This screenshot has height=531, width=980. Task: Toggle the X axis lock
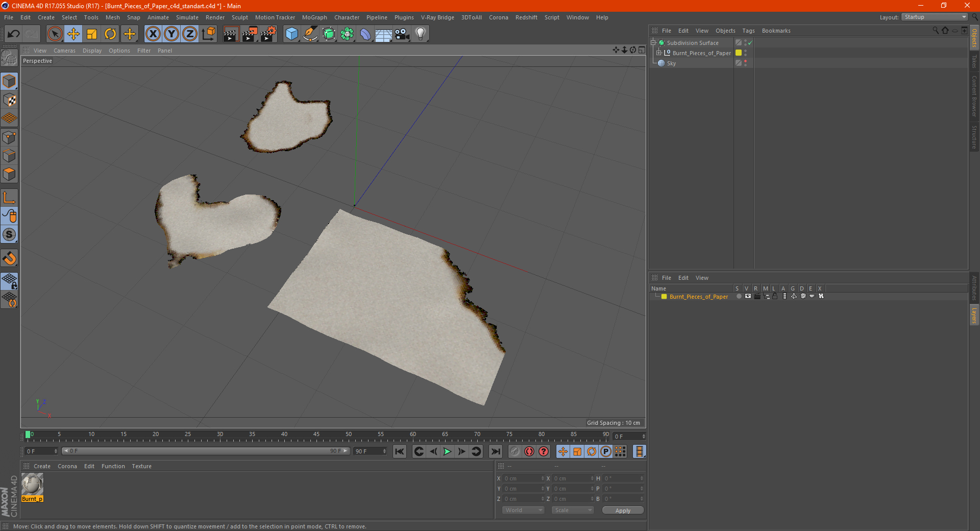point(153,34)
